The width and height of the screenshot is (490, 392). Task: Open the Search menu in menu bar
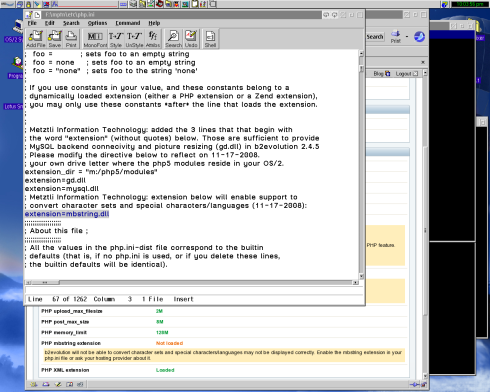[71, 23]
